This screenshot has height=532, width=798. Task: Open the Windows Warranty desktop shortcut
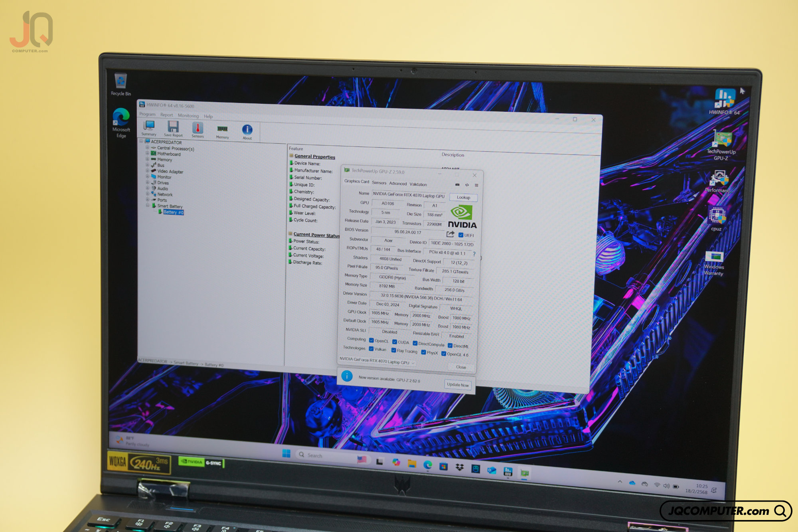pos(714,263)
